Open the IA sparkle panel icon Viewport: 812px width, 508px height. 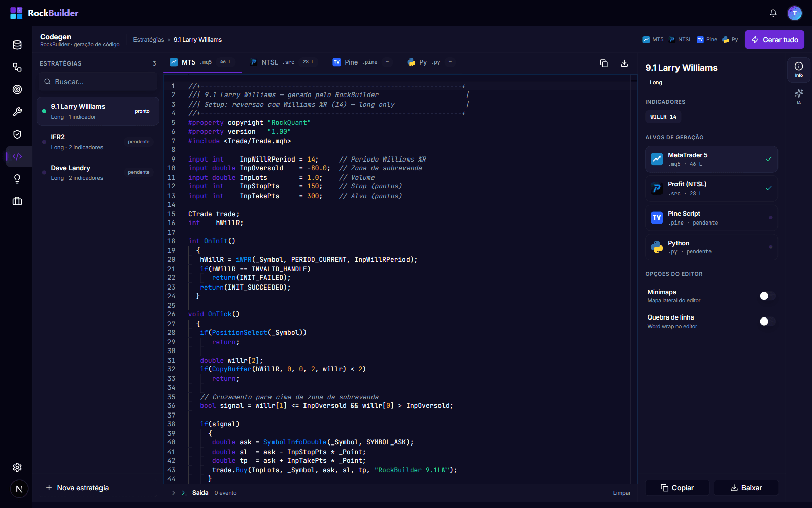point(799,97)
